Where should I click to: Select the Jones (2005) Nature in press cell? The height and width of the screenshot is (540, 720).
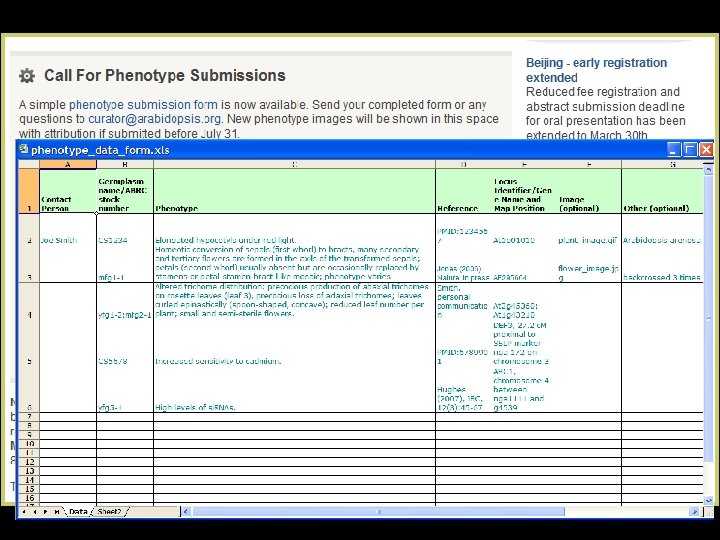click(464, 264)
